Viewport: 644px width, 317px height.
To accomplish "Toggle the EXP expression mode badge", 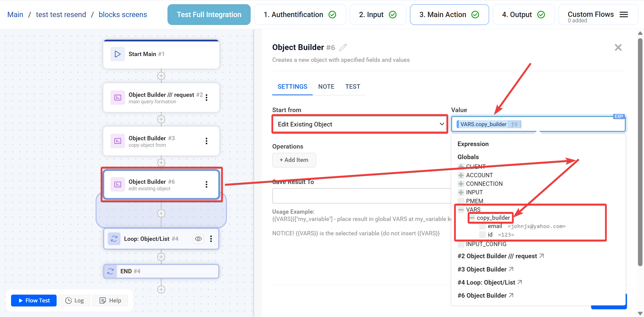I will point(619,116).
